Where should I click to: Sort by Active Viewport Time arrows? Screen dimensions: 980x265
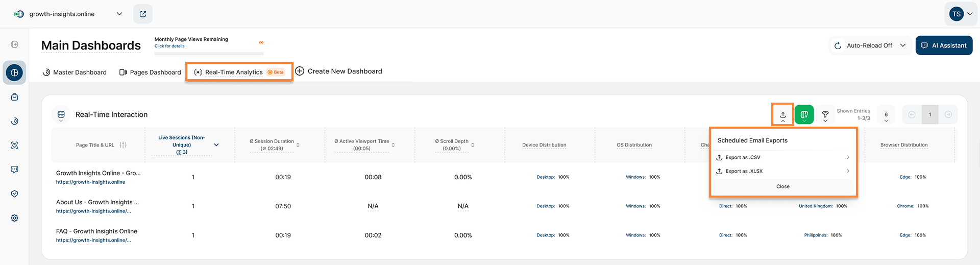pyautogui.click(x=393, y=145)
